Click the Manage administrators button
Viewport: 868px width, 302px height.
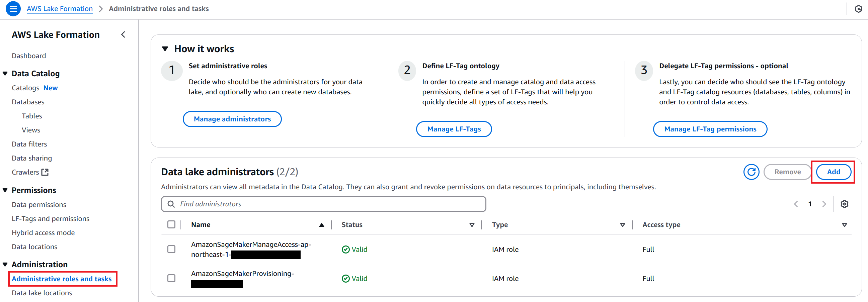[x=232, y=119]
